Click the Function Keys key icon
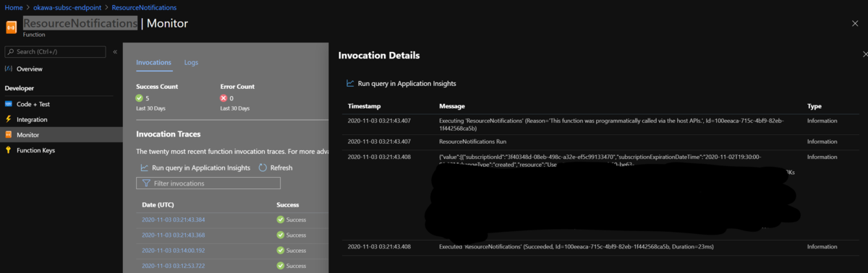 click(9, 150)
